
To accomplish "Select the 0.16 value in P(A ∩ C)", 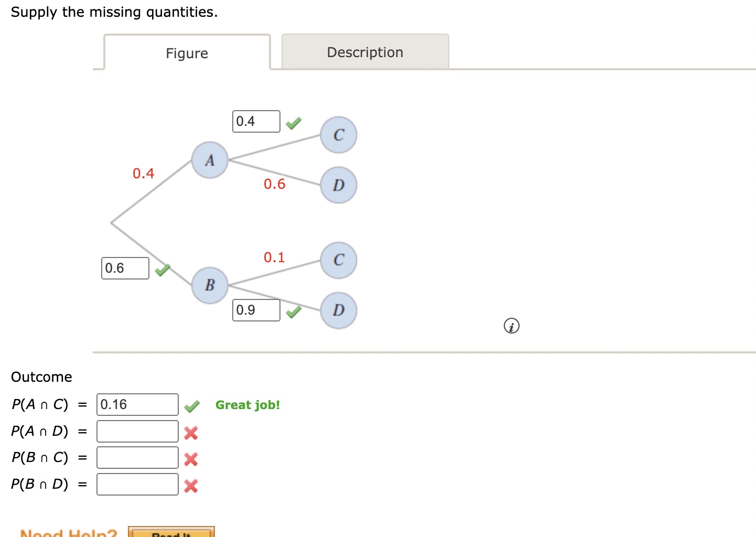I will point(137,404).
